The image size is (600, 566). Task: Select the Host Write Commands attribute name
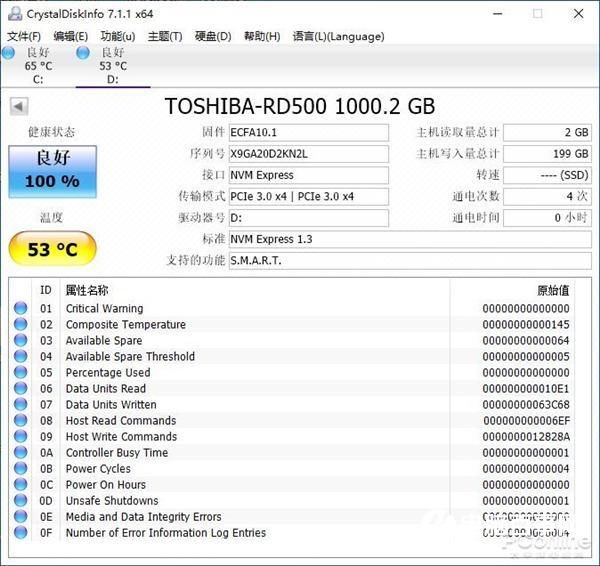(x=121, y=437)
